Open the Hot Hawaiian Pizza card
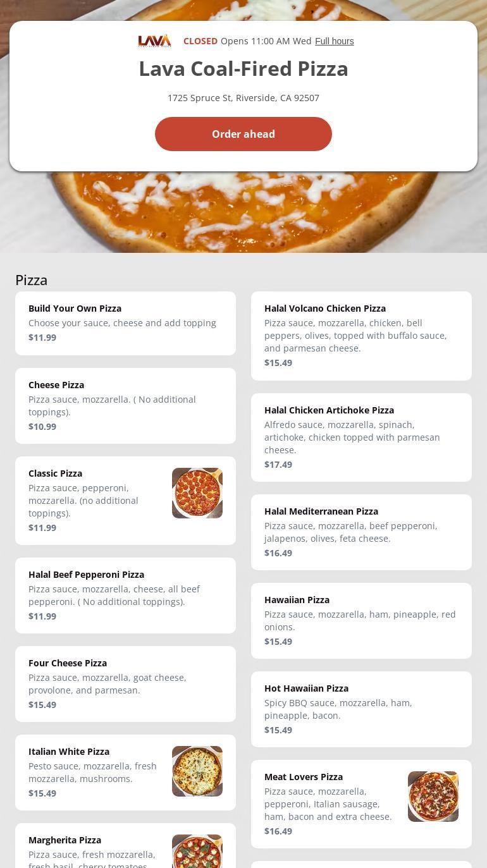 pyautogui.click(x=361, y=709)
